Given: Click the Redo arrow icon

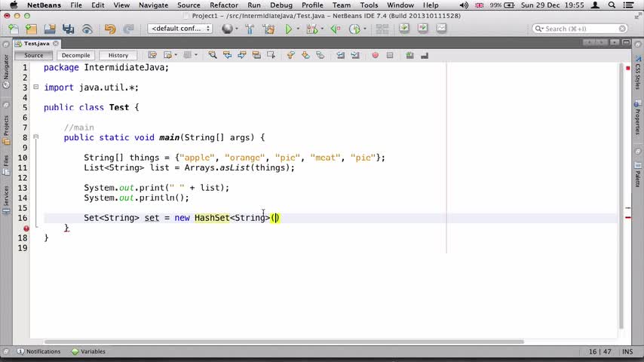Looking at the screenshot, I should point(128,29).
